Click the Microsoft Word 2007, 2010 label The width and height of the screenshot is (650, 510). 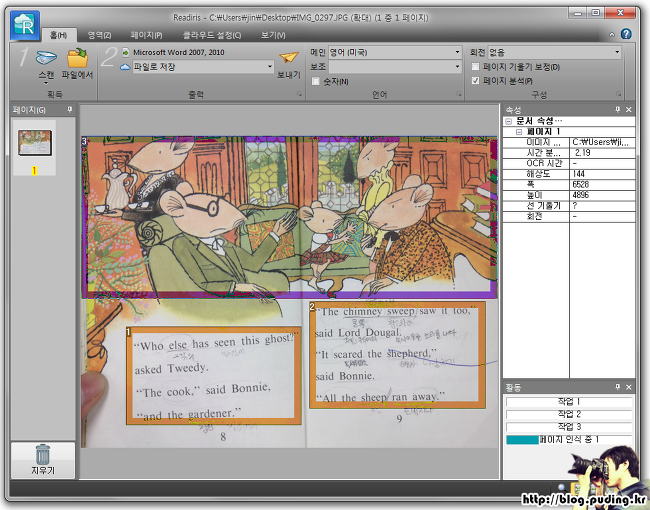pyautogui.click(x=179, y=52)
